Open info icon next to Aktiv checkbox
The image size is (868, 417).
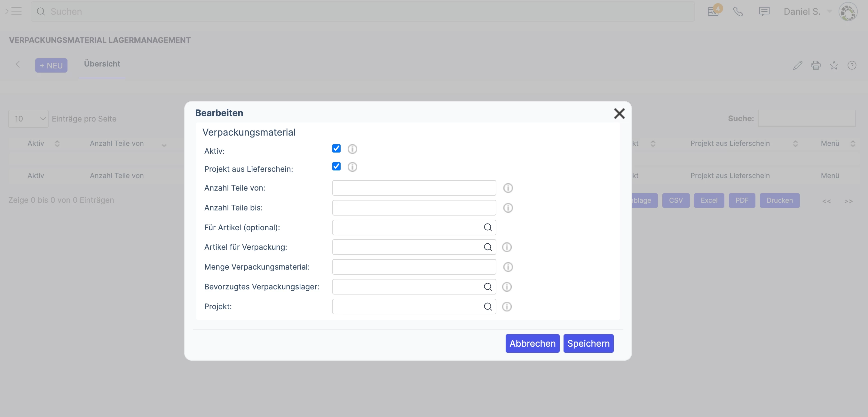pos(352,149)
